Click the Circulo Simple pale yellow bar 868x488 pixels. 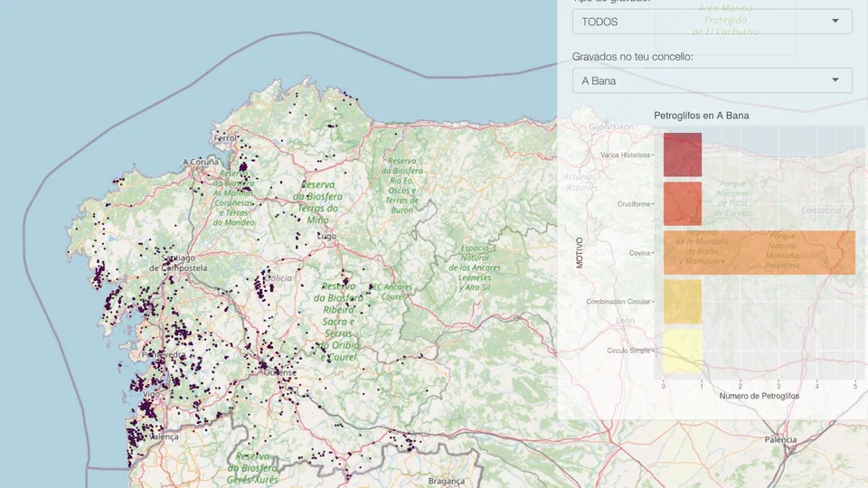pos(683,351)
